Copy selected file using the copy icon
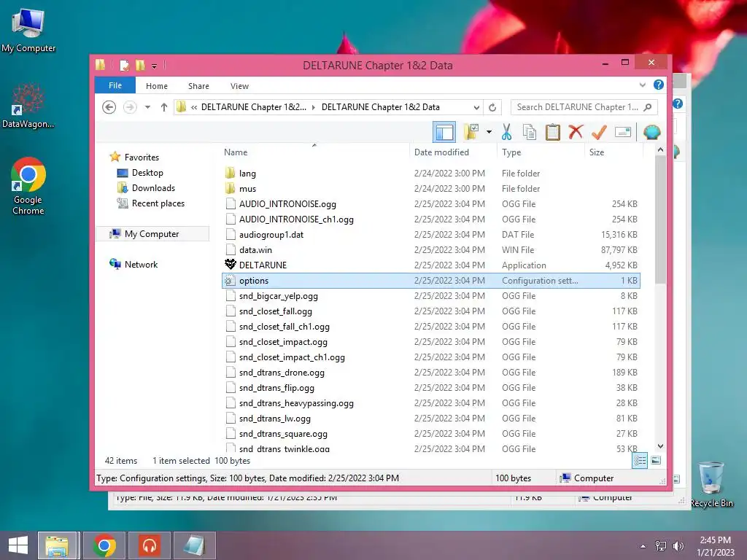This screenshot has width=747, height=560. tap(530, 133)
